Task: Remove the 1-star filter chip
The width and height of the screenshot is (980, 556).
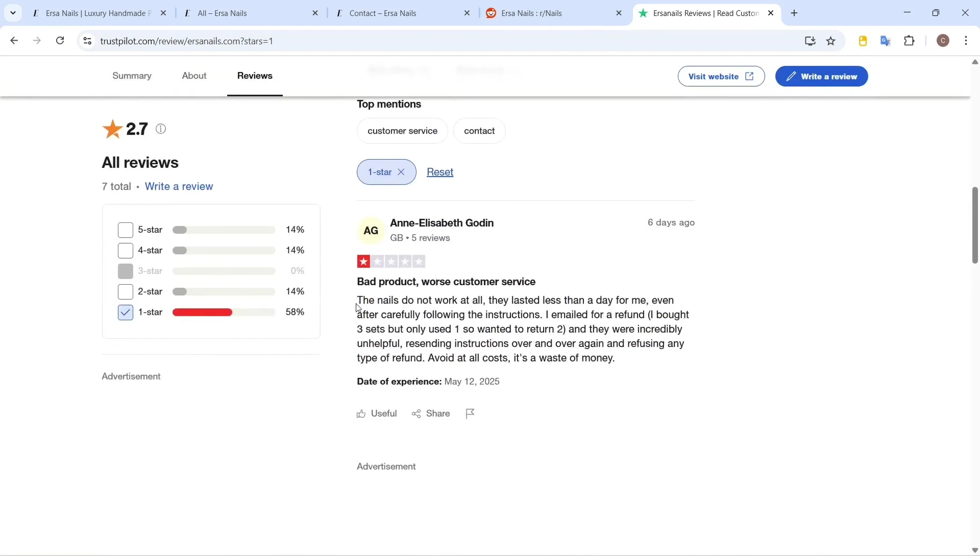Action: tap(401, 172)
